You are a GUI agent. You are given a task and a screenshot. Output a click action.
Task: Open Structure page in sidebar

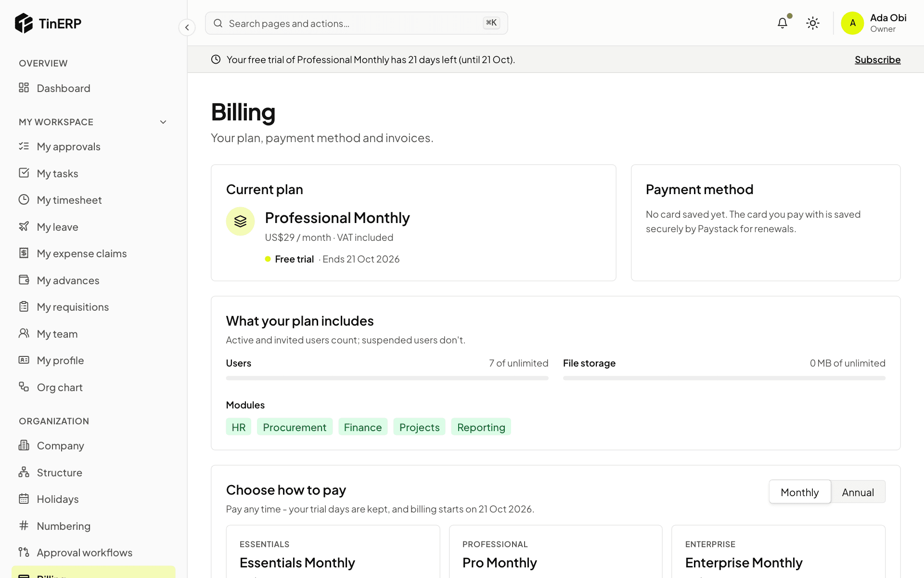[93, 472]
